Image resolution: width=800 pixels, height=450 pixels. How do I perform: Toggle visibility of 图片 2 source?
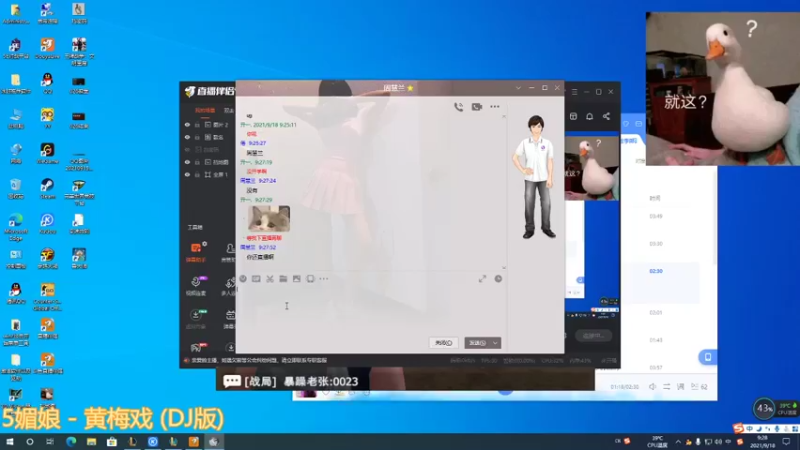(187, 124)
